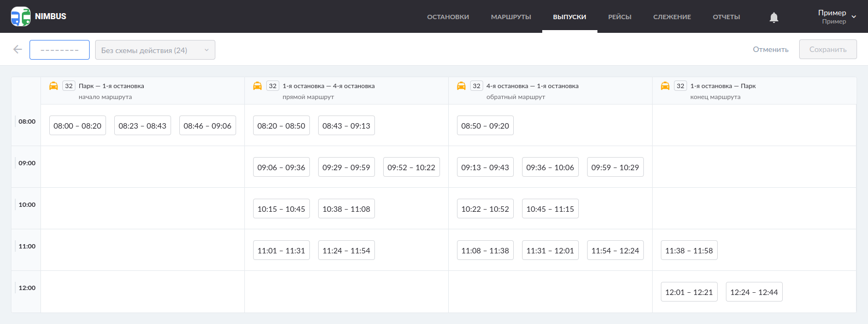
Task: Switch to the Остановки tab
Action: pyautogui.click(x=448, y=17)
